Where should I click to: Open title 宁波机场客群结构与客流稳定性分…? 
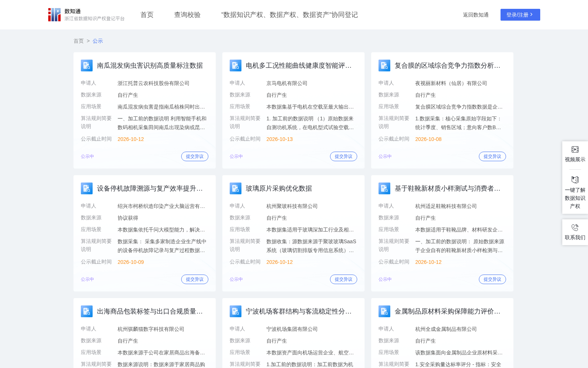coord(299,311)
